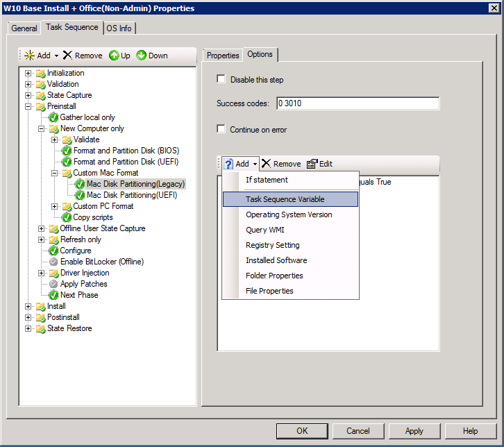Viewport: 504px width, 447px height.
Task: Click the Help button
Action: tap(470, 431)
